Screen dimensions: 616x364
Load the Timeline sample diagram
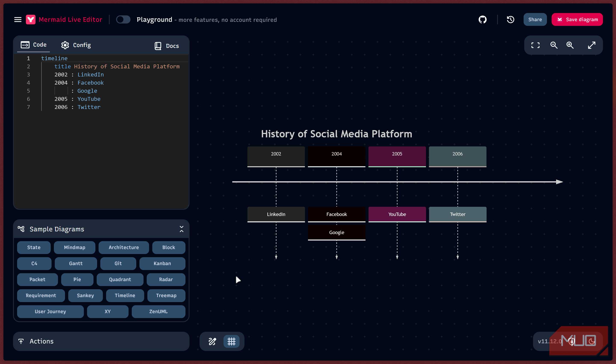click(125, 296)
